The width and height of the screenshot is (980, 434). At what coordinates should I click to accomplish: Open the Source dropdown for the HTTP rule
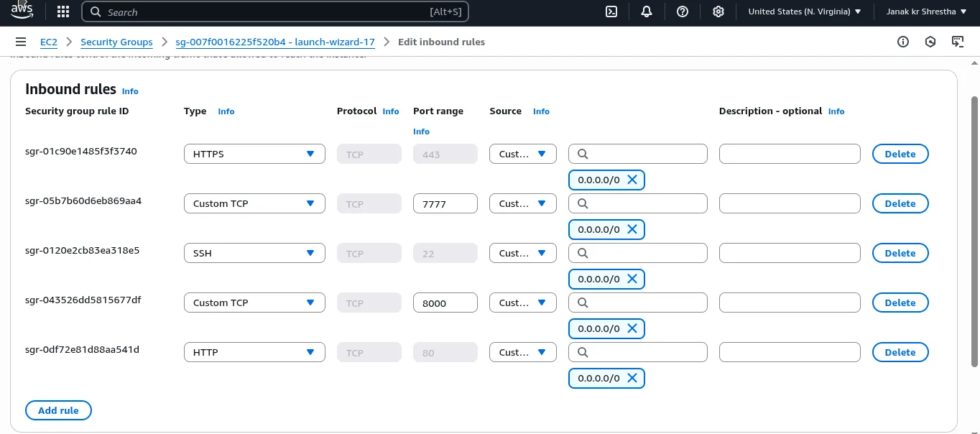(522, 352)
